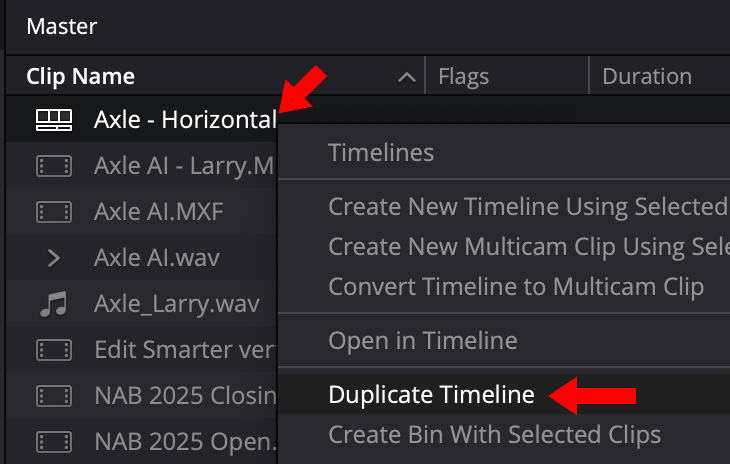Click Create New Timeline Using Selected option
This screenshot has width=730, height=464.
coord(527,207)
